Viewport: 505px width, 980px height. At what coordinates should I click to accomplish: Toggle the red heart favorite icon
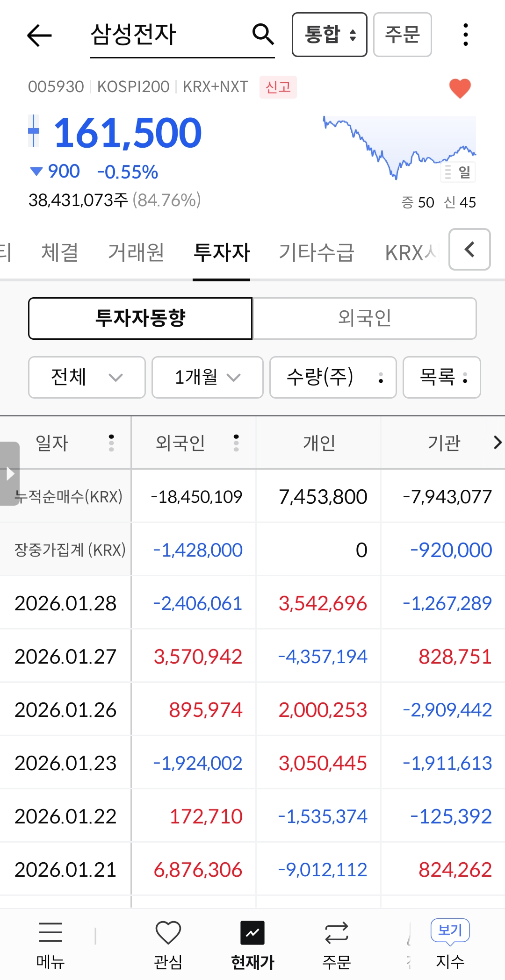click(x=460, y=88)
